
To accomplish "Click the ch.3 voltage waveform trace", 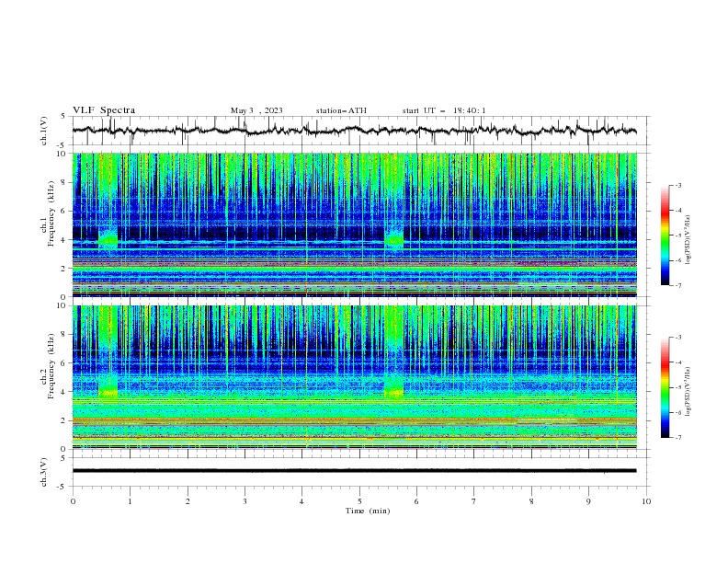I will [x=355, y=471].
